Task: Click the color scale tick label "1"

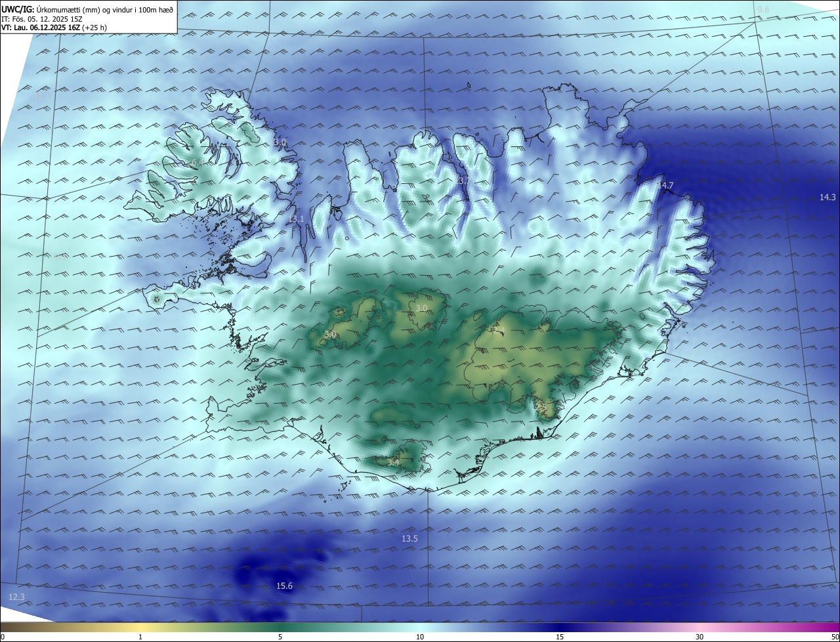Action: point(140,637)
